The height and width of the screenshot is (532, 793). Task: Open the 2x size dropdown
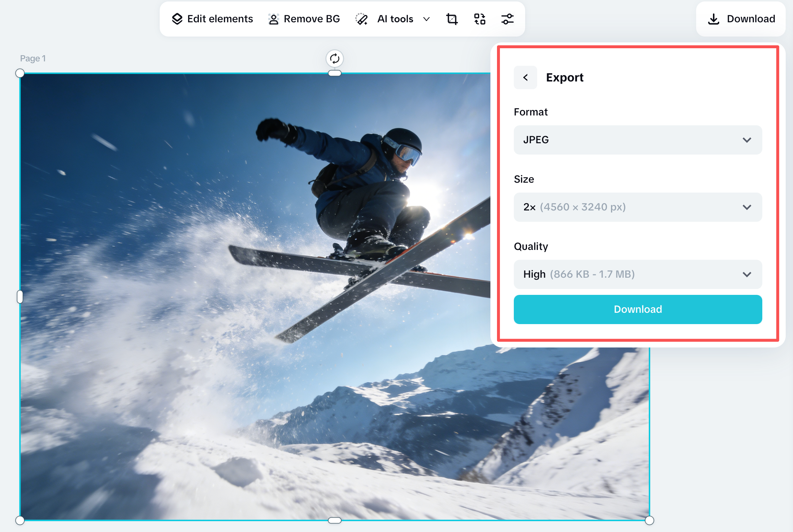638,207
